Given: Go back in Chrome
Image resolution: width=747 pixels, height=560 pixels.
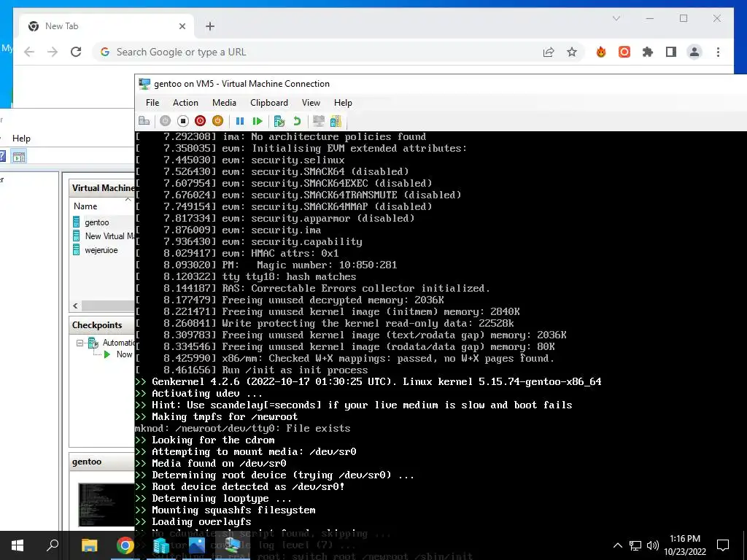Looking at the screenshot, I should click(x=29, y=52).
